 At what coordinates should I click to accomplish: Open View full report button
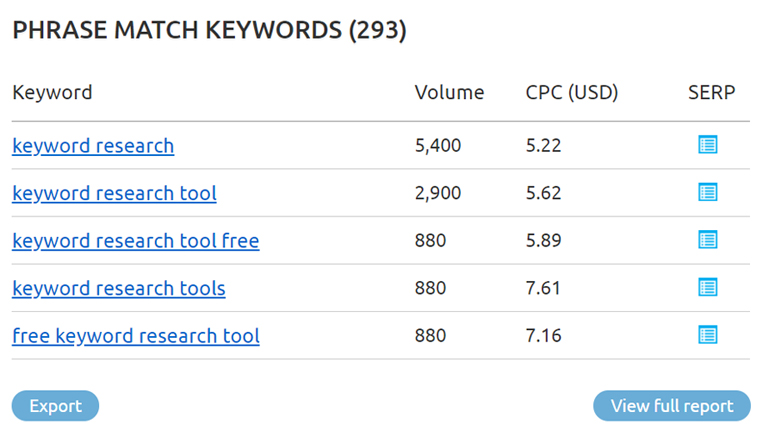[672, 406]
